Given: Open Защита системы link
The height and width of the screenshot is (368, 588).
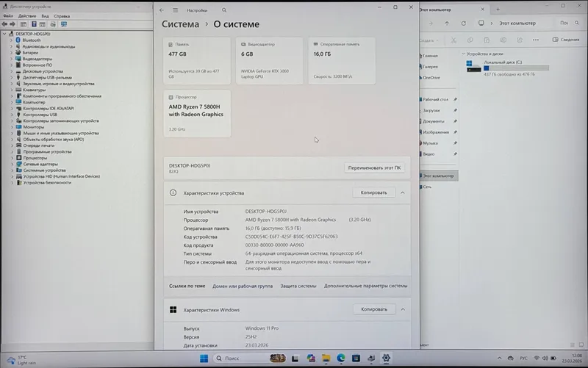Looking at the screenshot, I should 298,286.
